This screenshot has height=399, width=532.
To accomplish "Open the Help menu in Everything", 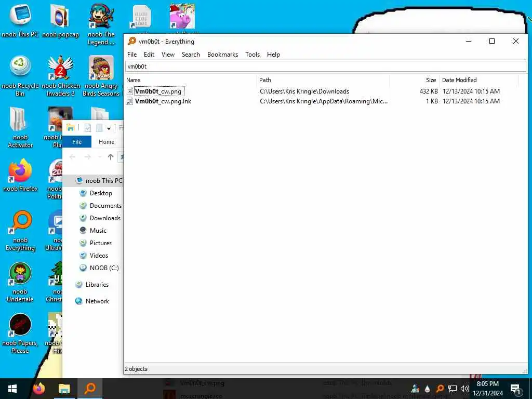I will (273, 55).
